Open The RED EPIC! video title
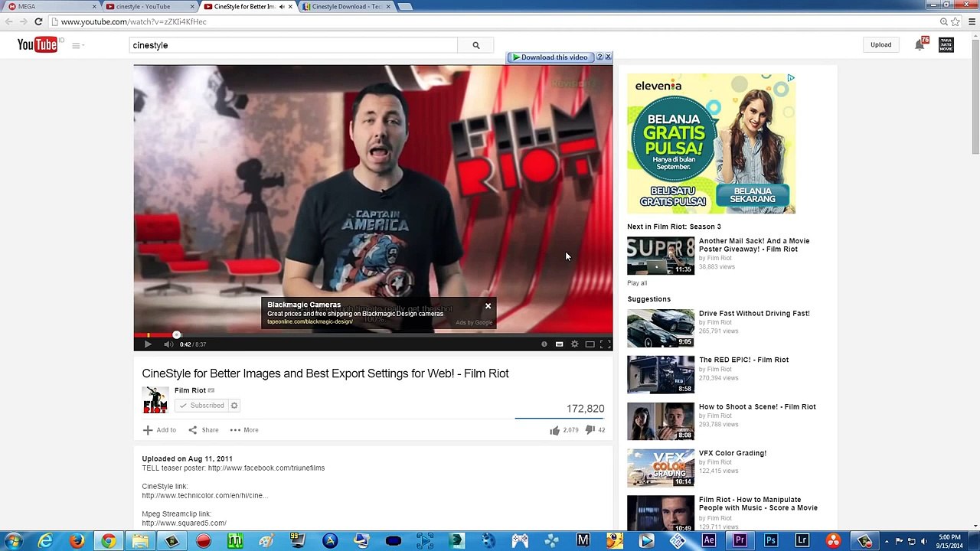 (x=743, y=360)
